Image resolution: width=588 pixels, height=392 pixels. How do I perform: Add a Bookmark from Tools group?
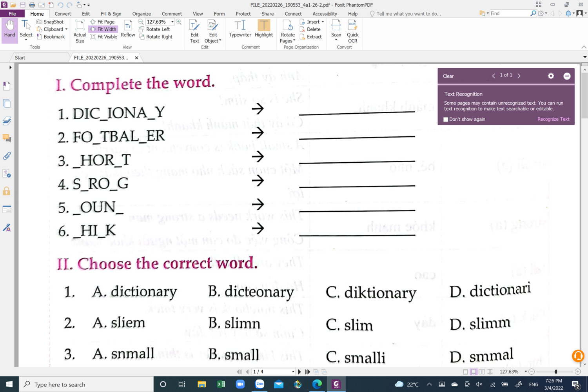tap(51, 37)
